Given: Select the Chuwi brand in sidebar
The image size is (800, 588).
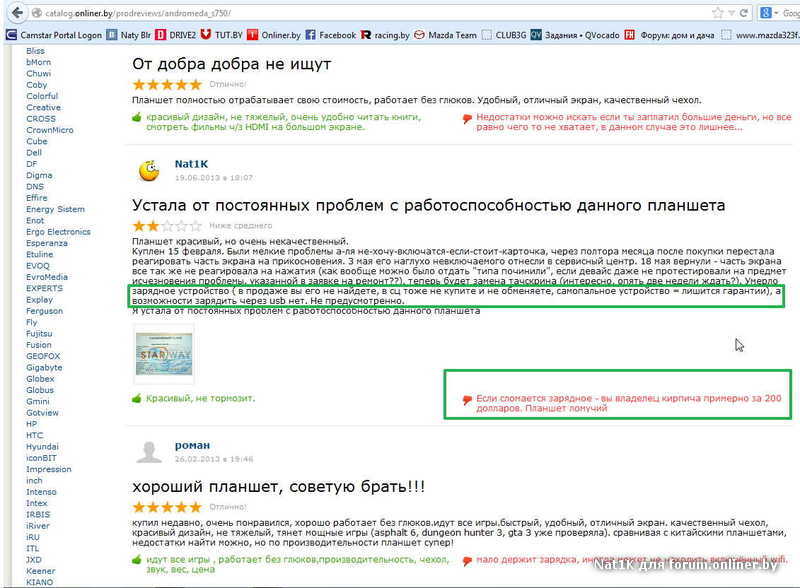Looking at the screenshot, I should 38,74.
